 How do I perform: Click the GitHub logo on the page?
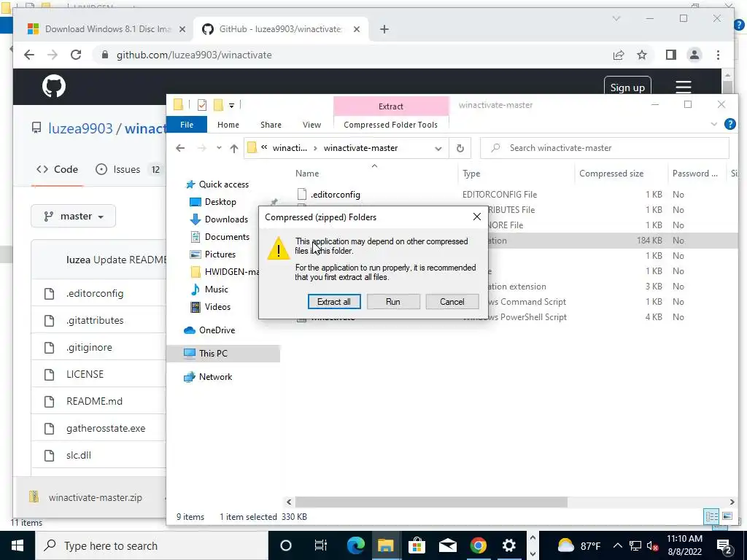coord(54,87)
